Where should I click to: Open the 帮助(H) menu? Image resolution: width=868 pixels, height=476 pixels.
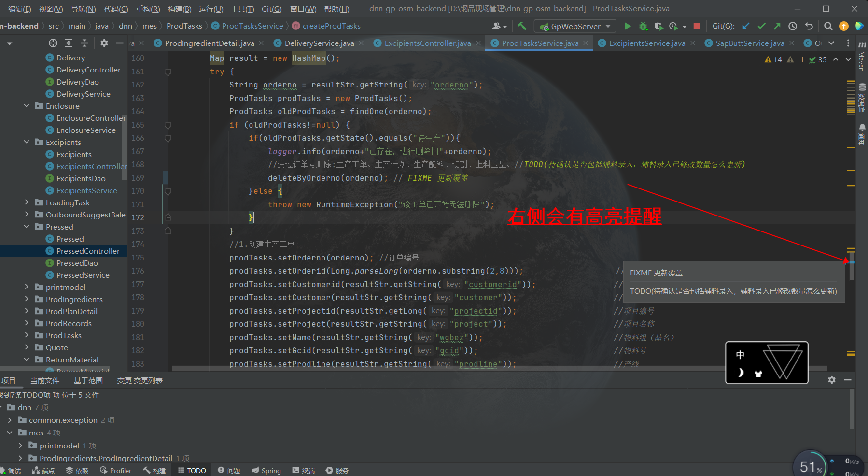(x=337, y=9)
